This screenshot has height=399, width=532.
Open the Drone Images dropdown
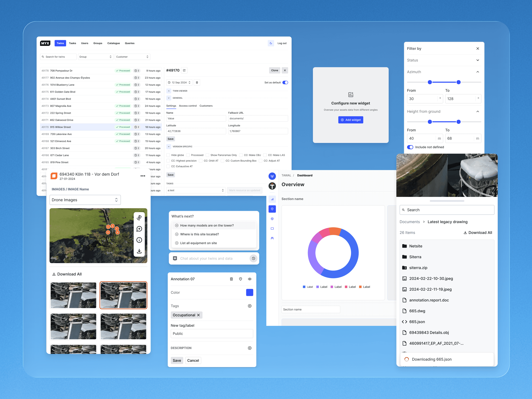tap(85, 200)
